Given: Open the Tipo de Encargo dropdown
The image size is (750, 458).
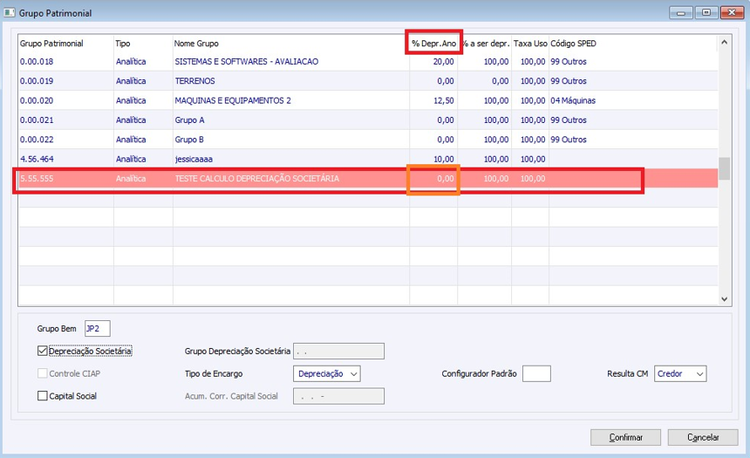Looking at the screenshot, I should (x=327, y=374).
